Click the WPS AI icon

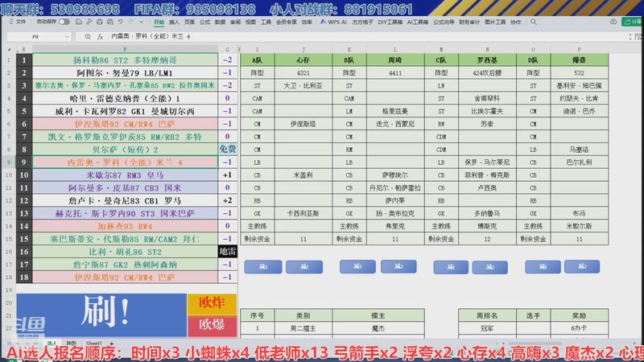pyautogui.click(x=324, y=22)
